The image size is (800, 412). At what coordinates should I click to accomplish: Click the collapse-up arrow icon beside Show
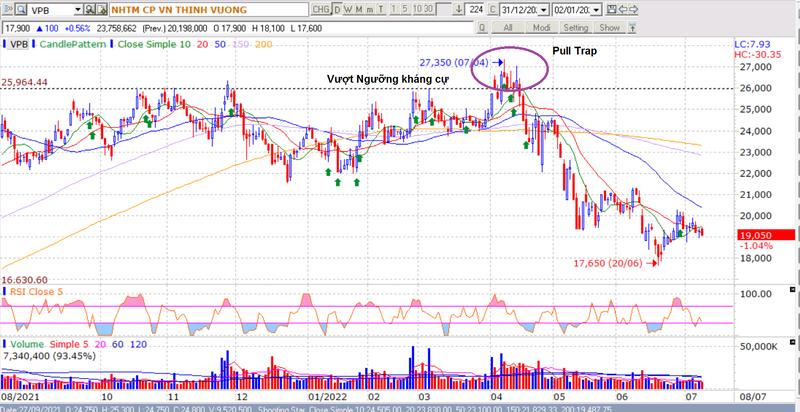pyautogui.click(x=632, y=28)
